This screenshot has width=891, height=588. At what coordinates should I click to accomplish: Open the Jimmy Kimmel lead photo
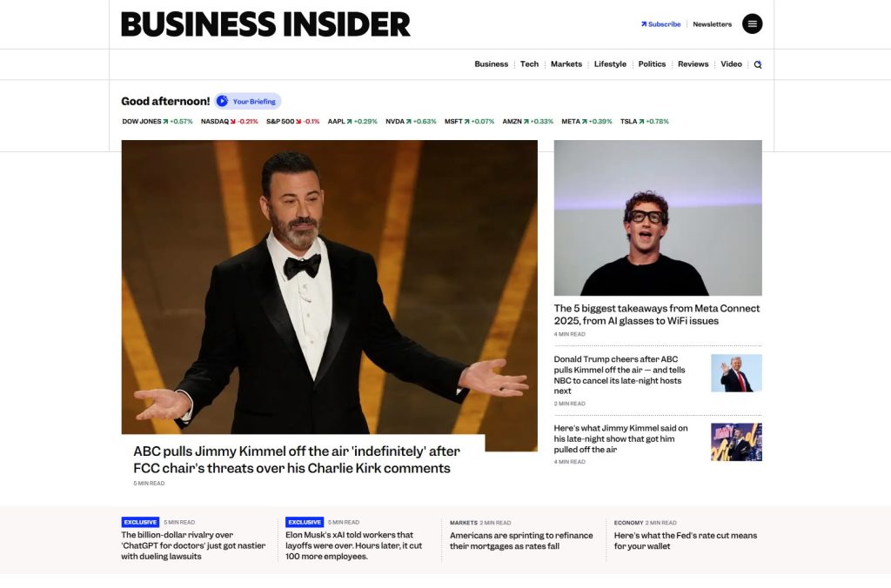[329, 287]
